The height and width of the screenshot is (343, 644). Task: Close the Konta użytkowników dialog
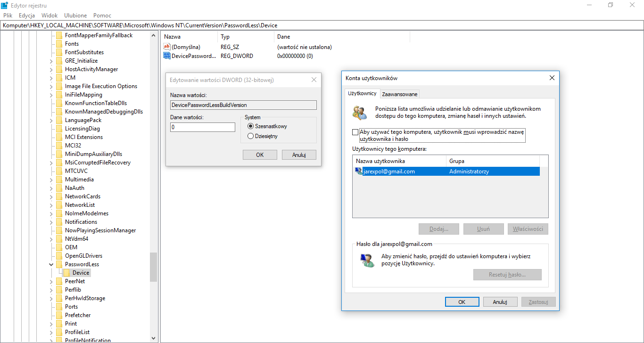pos(552,78)
